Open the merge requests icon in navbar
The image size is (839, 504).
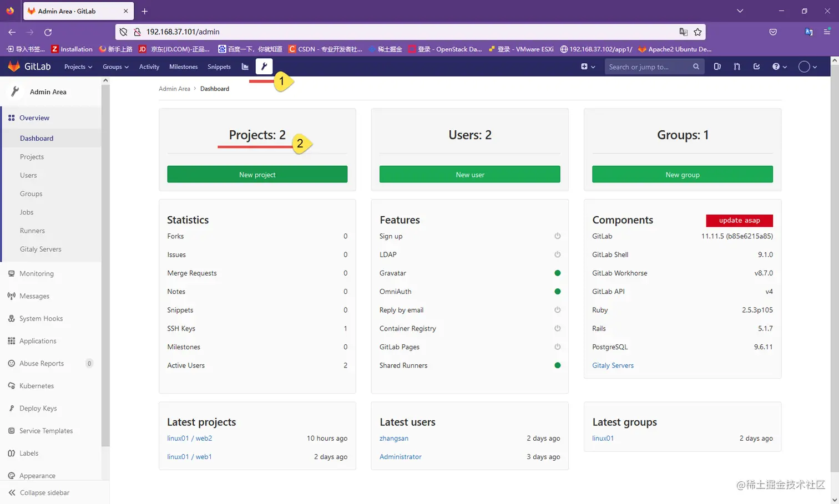(737, 67)
